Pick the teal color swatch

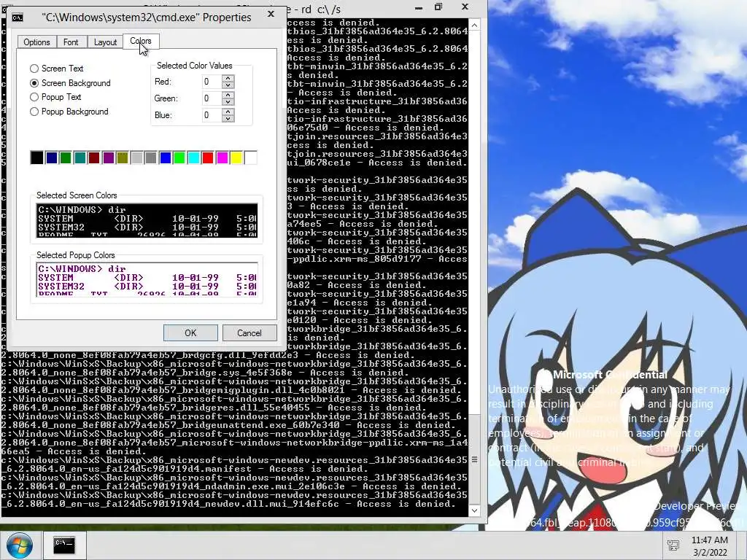(x=80, y=157)
